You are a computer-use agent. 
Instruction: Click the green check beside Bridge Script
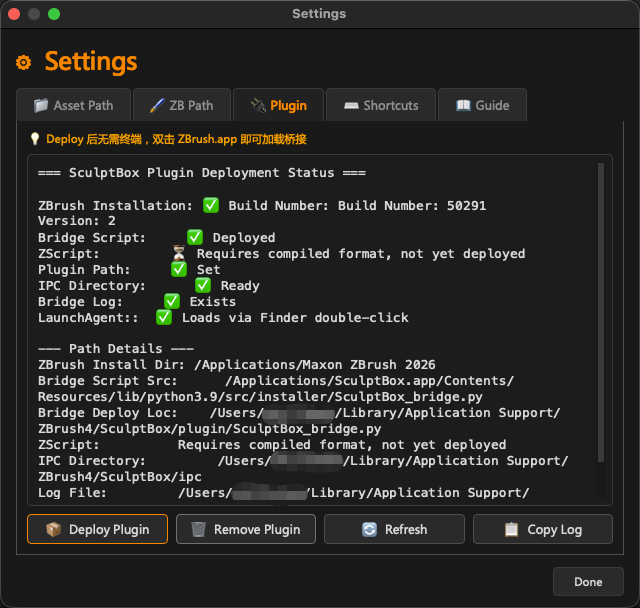tap(195, 237)
